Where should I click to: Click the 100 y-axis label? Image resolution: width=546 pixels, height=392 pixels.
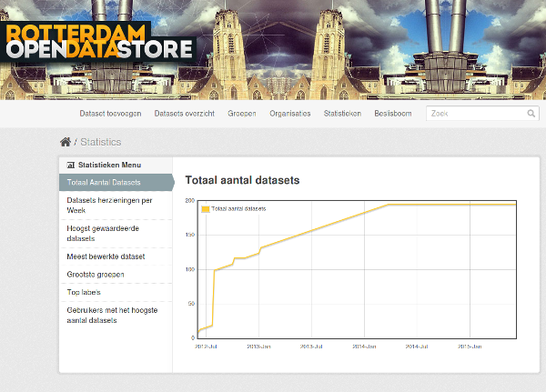[190, 269]
